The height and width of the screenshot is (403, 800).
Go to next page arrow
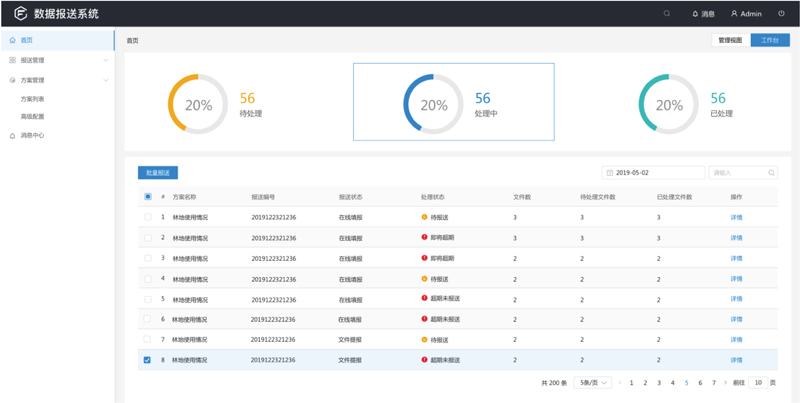coord(726,383)
